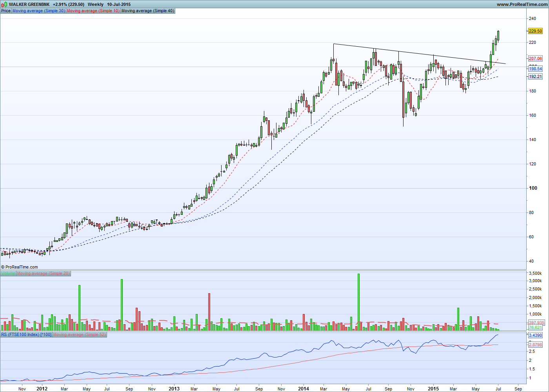The width and height of the screenshot is (549, 392).
Task: Select the Volume indicator label
Action: 8,273
